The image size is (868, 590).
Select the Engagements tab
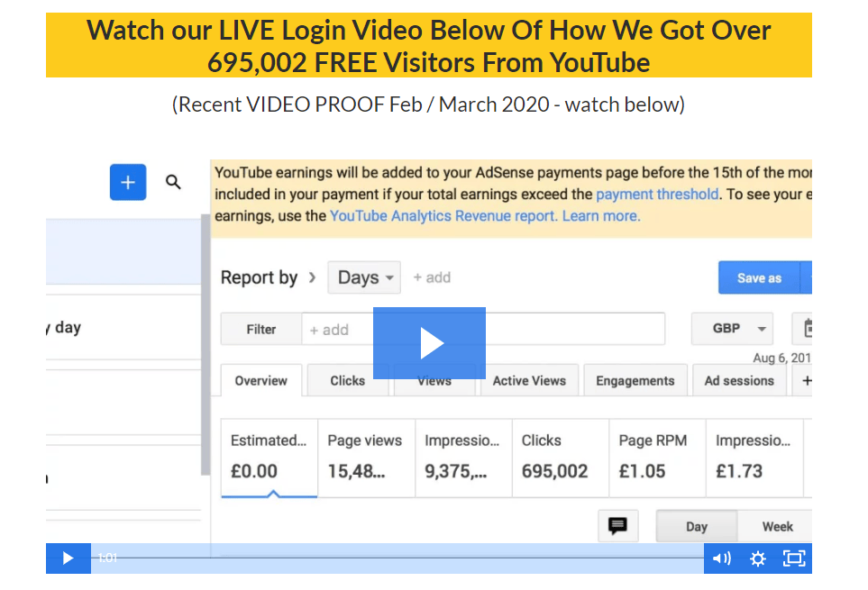[x=635, y=380]
